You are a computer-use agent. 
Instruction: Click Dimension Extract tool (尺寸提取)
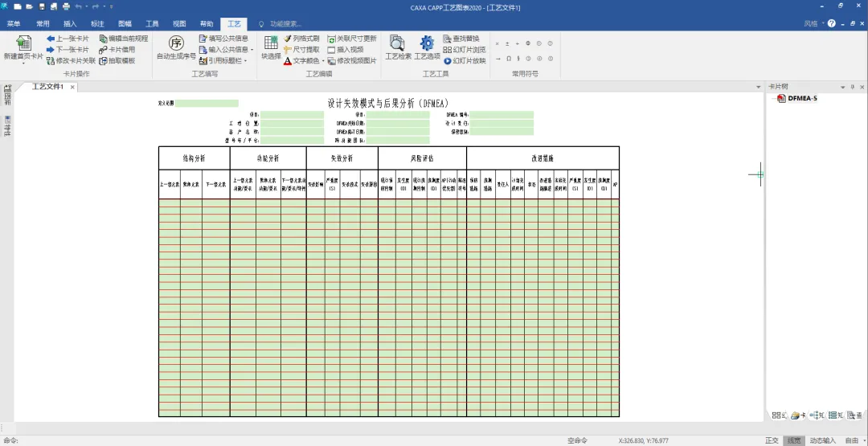coord(301,50)
